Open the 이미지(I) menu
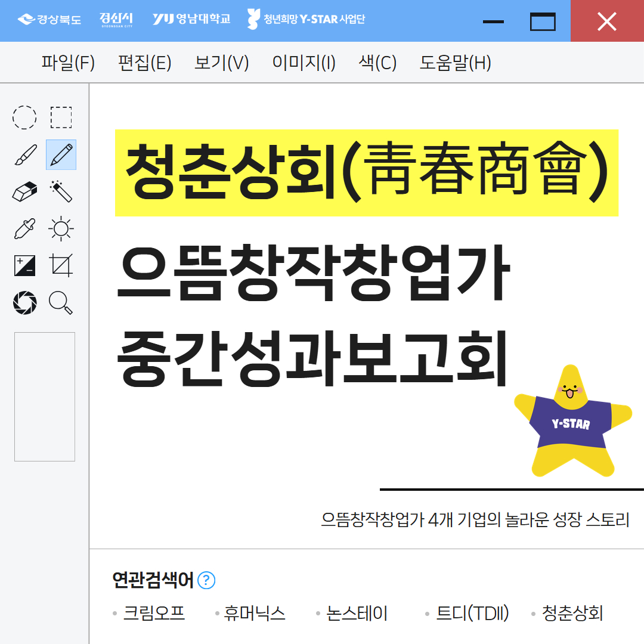Image resolution: width=644 pixels, height=644 pixels. pos(304,63)
